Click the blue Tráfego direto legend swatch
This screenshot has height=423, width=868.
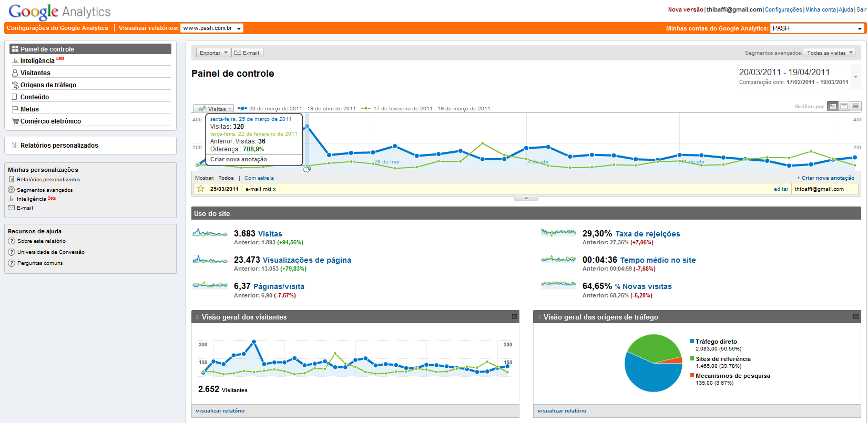coord(692,342)
